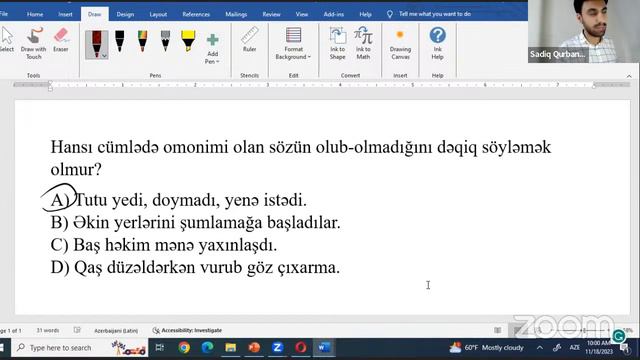The width and height of the screenshot is (640, 360).
Task: Insert a Drawing Canvas
Action: pyautogui.click(x=400, y=43)
